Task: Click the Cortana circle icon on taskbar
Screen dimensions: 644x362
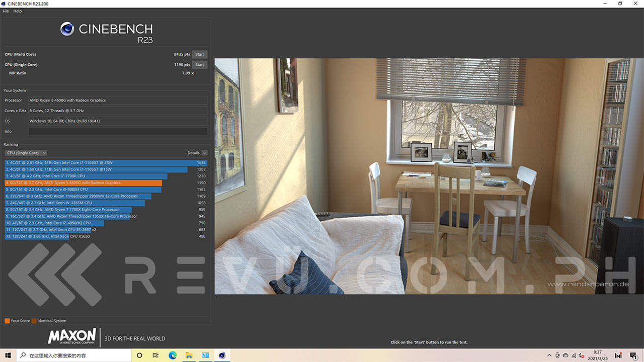Action: pyautogui.click(x=139, y=355)
